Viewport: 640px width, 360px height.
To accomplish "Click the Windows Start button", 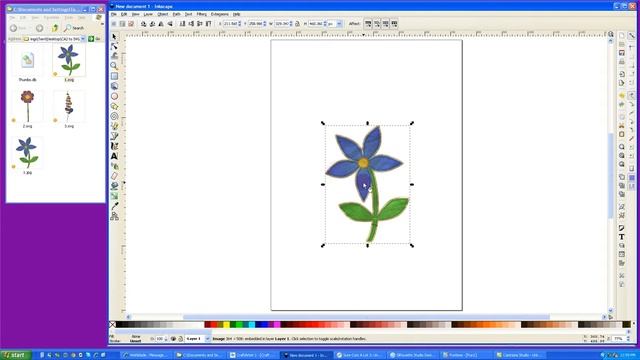I will [x=16, y=355].
